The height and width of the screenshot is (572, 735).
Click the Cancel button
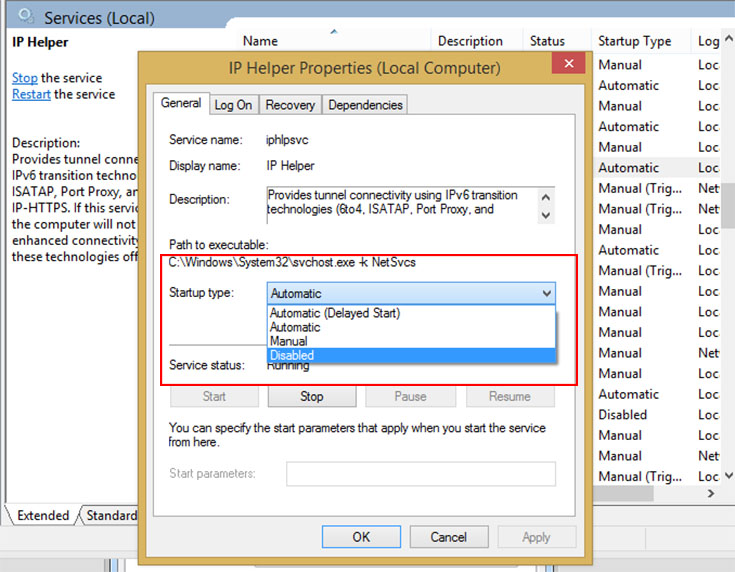(x=449, y=537)
